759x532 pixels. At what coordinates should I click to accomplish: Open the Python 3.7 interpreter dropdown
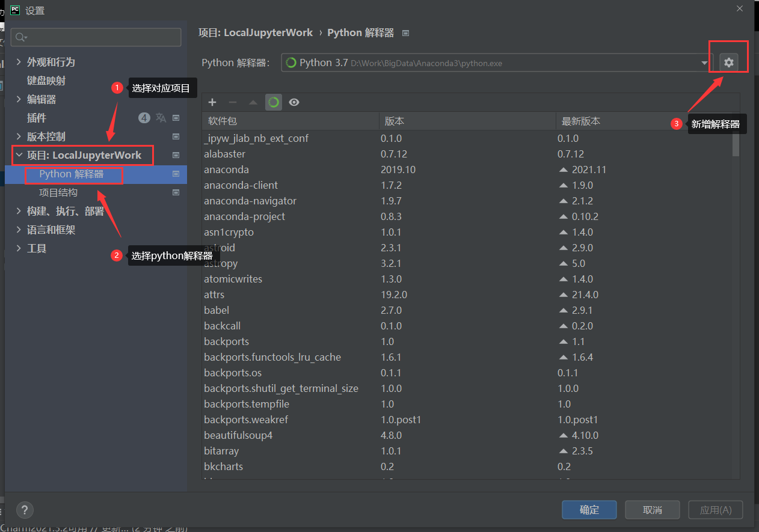497,63
